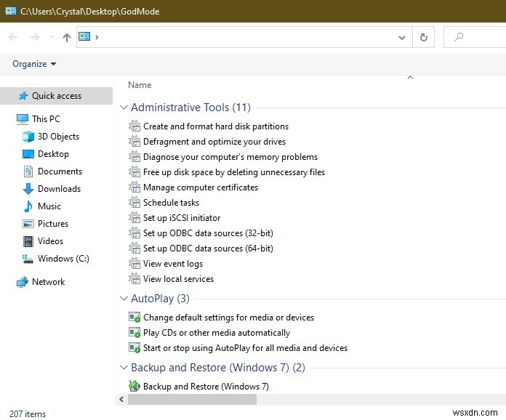
Task: Collapse the AutoPlay group
Action: (124, 299)
